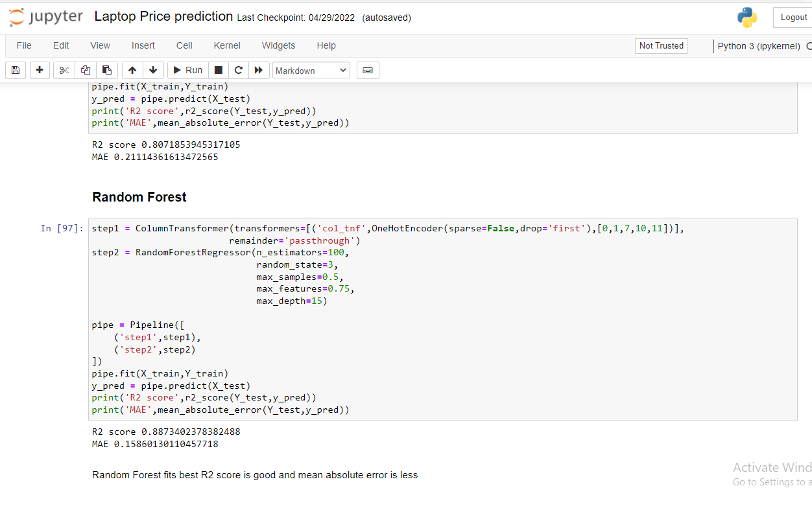This screenshot has width=812, height=510.
Task: Insert a cell below with plus icon
Action: [40, 70]
